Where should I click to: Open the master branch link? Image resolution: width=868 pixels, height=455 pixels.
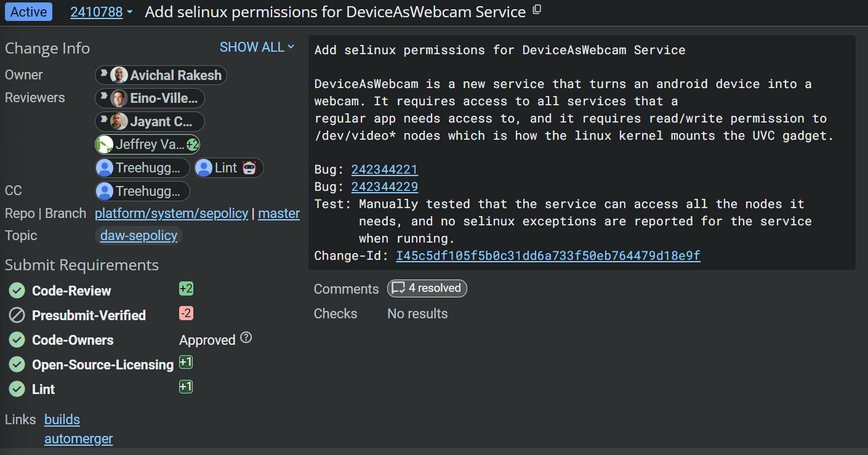(279, 214)
